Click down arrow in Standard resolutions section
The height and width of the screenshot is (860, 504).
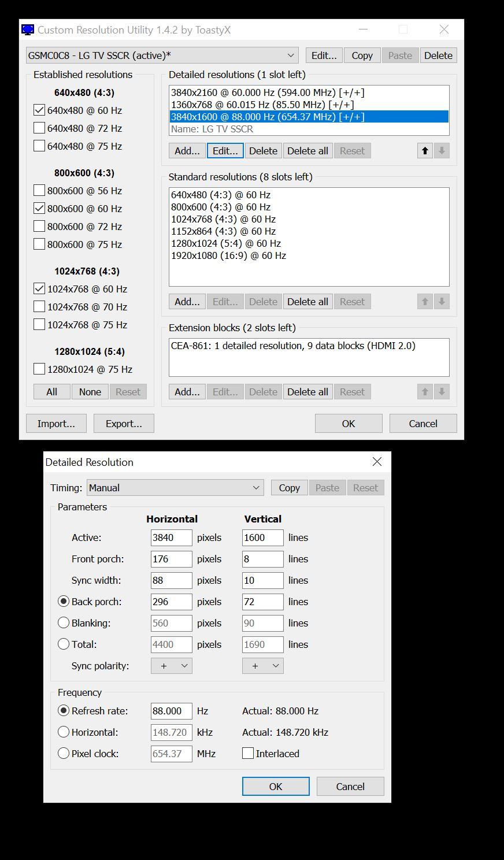pyautogui.click(x=442, y=302)
